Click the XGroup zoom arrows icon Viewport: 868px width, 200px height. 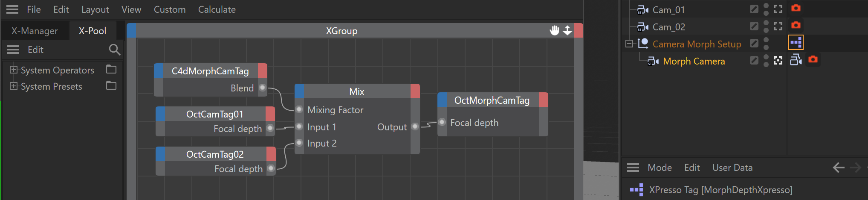point(567,30)
